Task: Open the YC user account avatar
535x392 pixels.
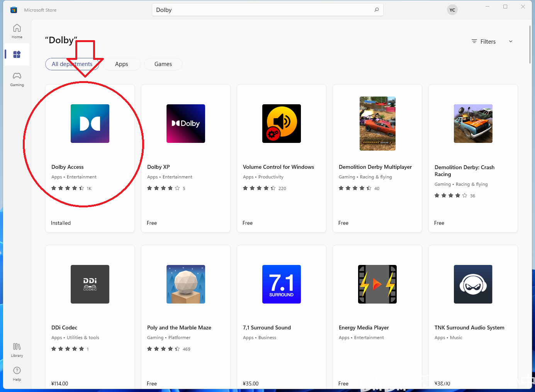Action: (x=452, y=10)
